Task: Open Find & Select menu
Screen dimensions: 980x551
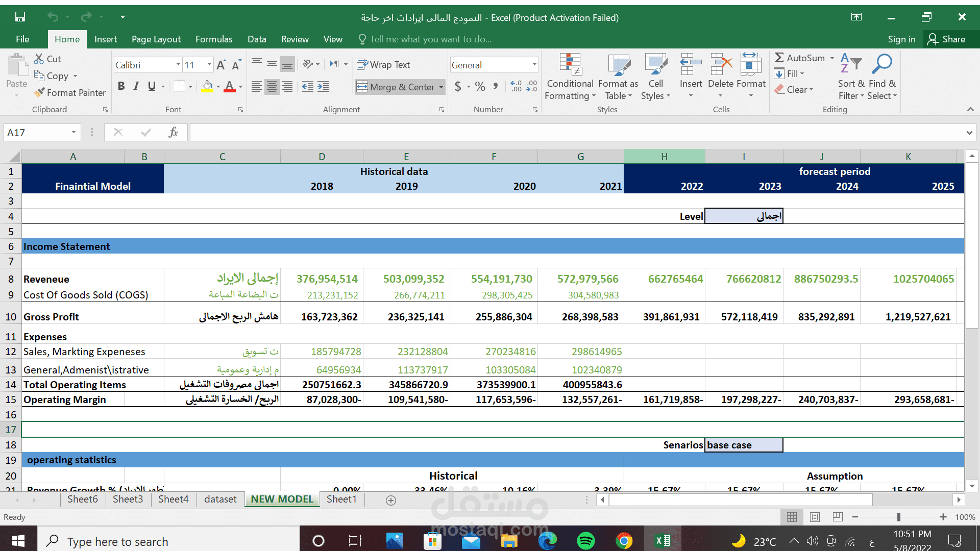Action: [x=883, y=77]
